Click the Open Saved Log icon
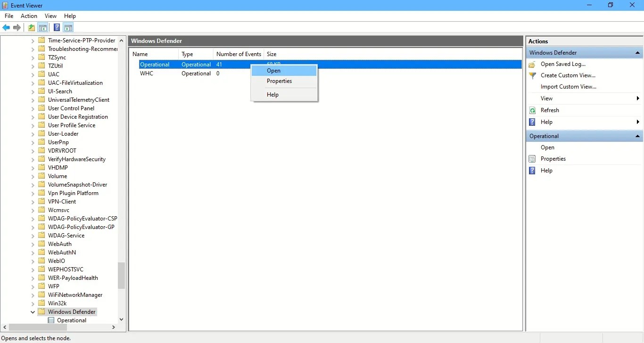 point(532,64)
